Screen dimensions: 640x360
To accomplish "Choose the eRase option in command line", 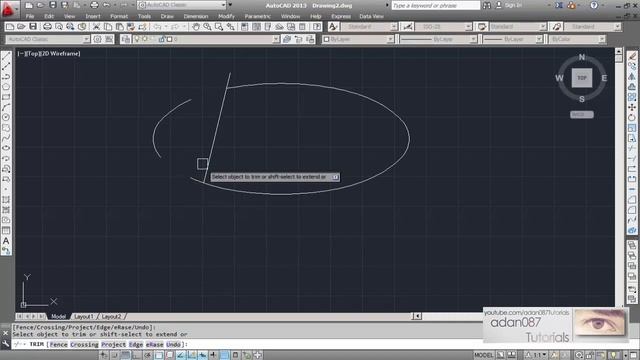I will click(x=155, y=344).
